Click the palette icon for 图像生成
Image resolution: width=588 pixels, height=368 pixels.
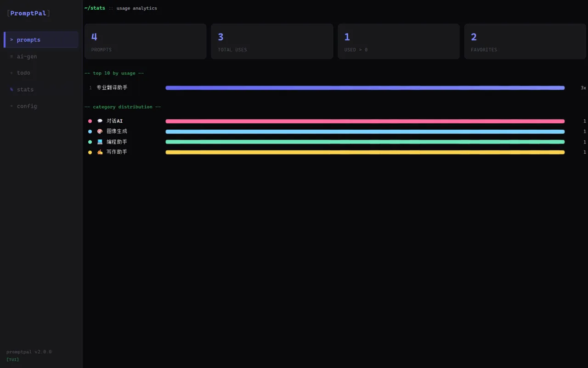coord(100,131)
